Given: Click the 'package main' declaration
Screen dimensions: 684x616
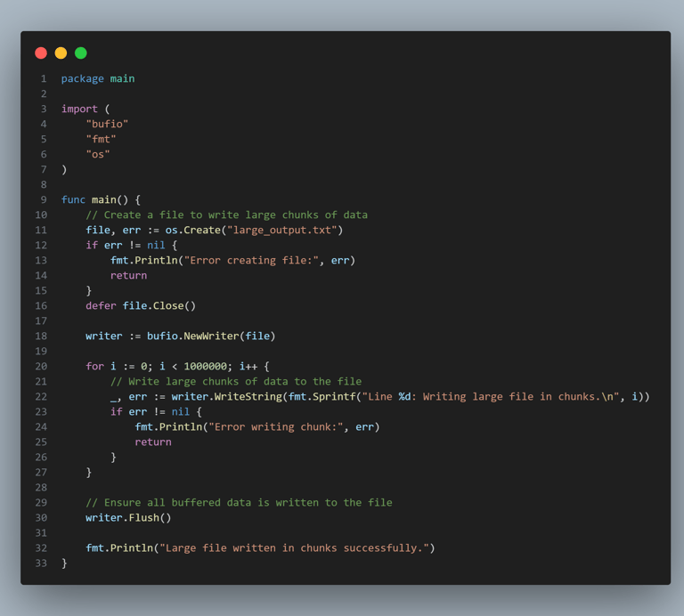Looking at the screenshot, I should (x=98, y=79).
